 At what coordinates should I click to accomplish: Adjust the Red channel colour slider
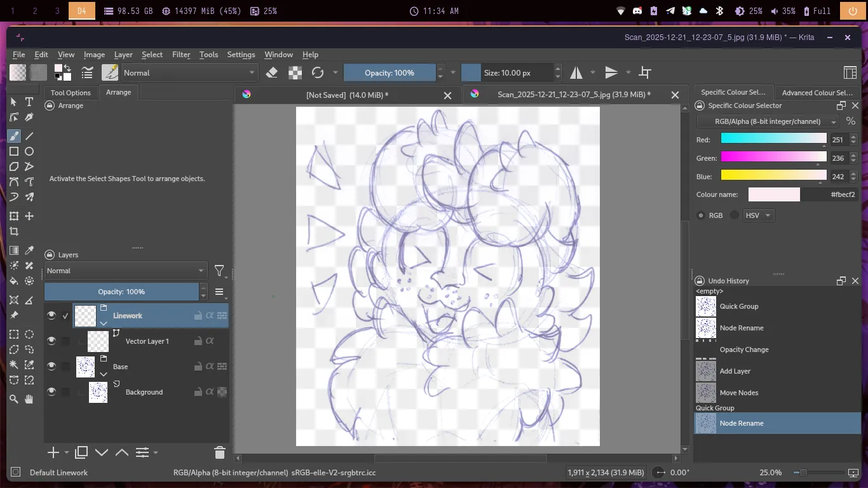[x=773, y=140]
